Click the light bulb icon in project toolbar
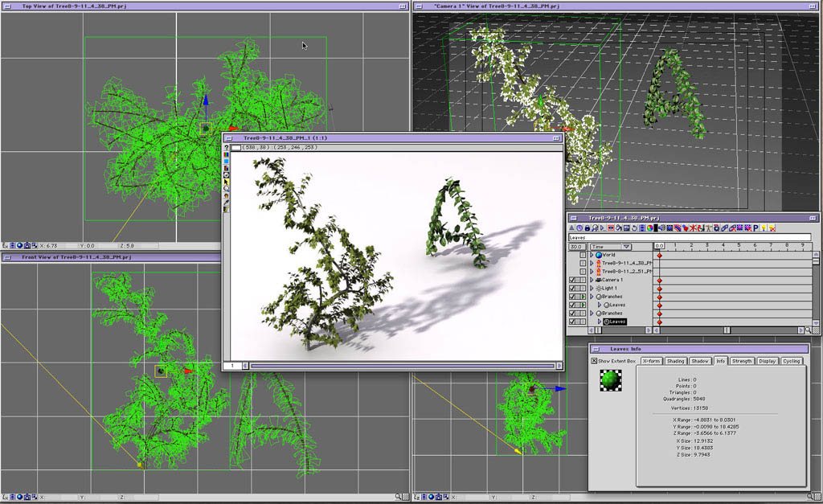 click(764, 229)
